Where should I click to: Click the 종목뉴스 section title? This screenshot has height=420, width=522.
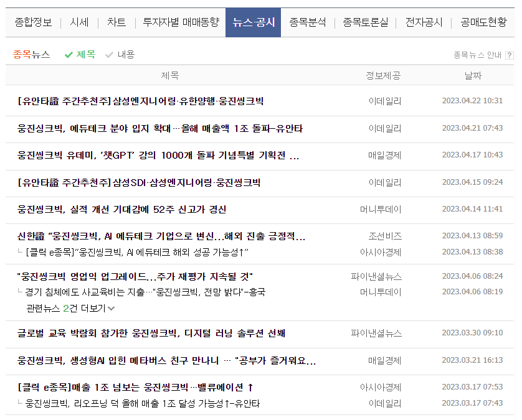31,54
